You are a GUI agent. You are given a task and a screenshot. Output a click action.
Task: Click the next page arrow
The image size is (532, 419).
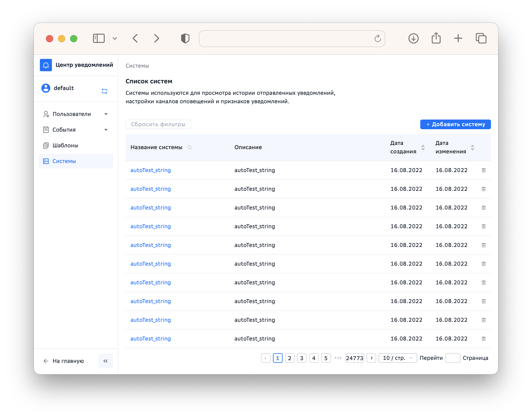[371, 358]
